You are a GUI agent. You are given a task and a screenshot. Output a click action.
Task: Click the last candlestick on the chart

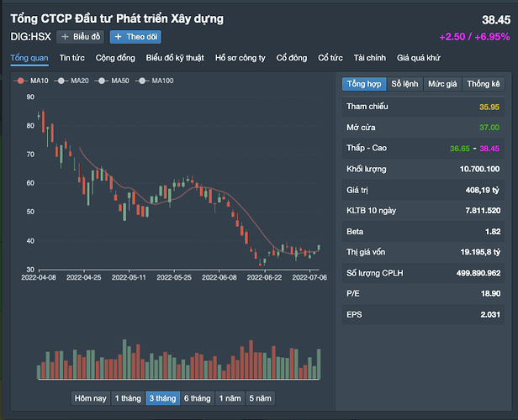pos(319,247)
